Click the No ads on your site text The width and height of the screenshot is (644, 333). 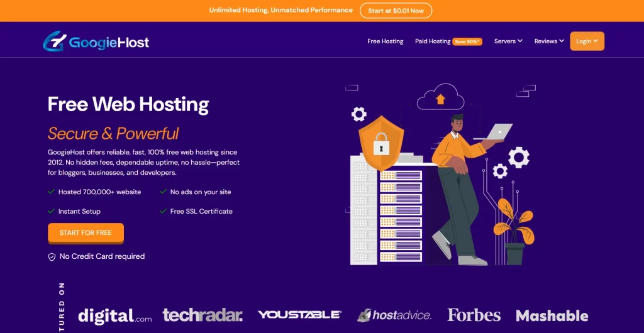tap(201, 192)
